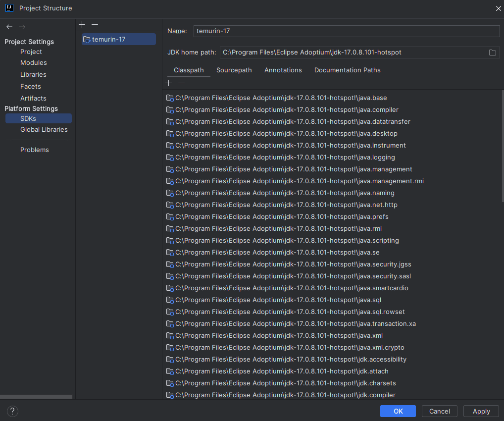Open Modules settings section
The height and width of the screenshot is (421, 504).
(x=34, y=63)
